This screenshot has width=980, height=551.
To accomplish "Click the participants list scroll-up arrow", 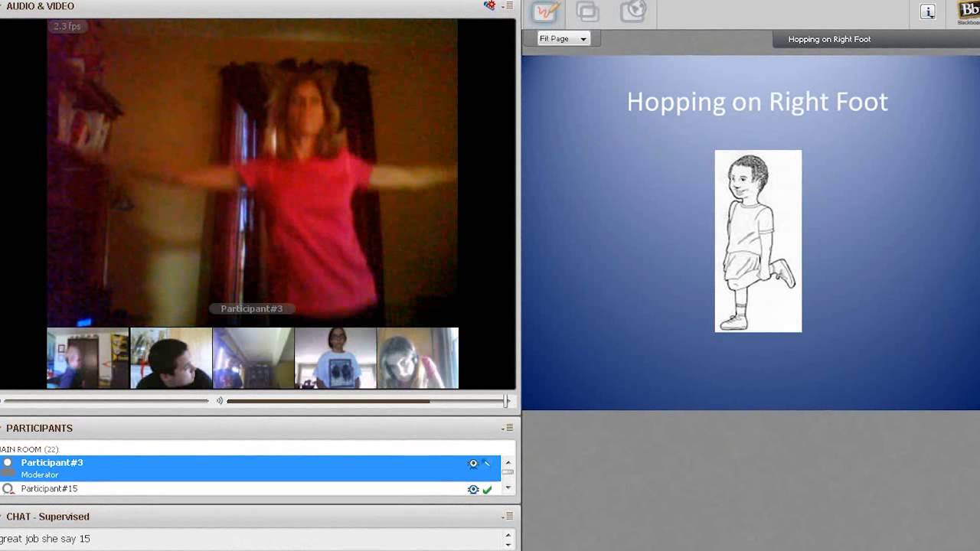I will [508, 462].
